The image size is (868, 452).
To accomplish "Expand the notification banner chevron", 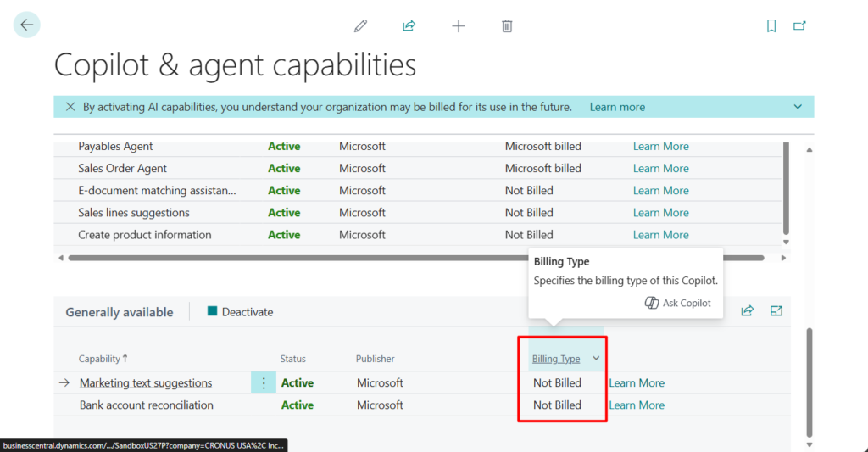I will point(798,107).
